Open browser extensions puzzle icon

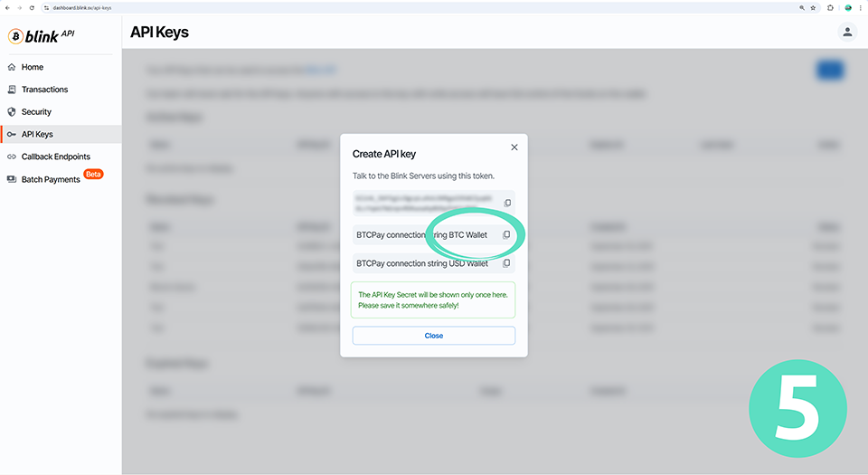(x=831, y=7)
